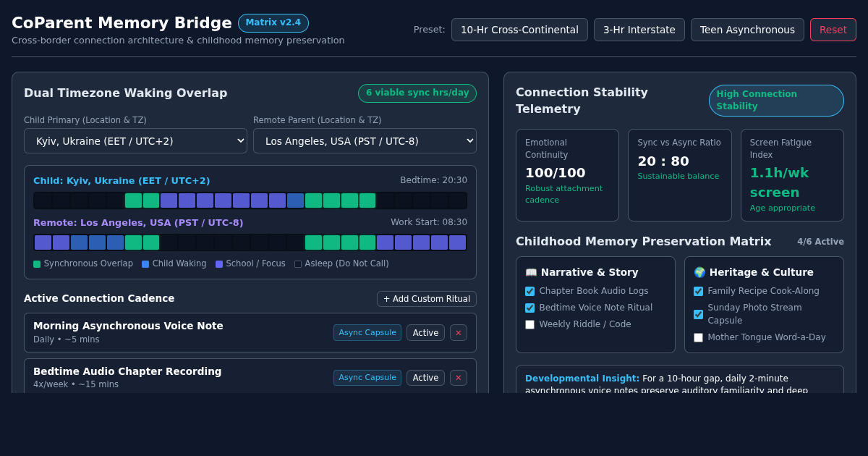Uncheck Chapter Book Audio Logs
Viewport: 868px width, 456px height.
pyautogui.click(x=530, y=291)
